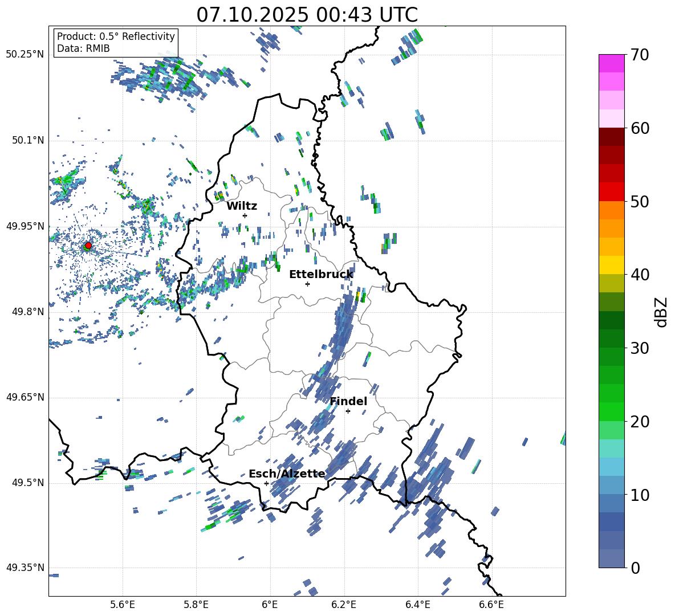Click the cross marker below Findel
The height and width of the screenshot is (616, 675).
pos(348,411)
